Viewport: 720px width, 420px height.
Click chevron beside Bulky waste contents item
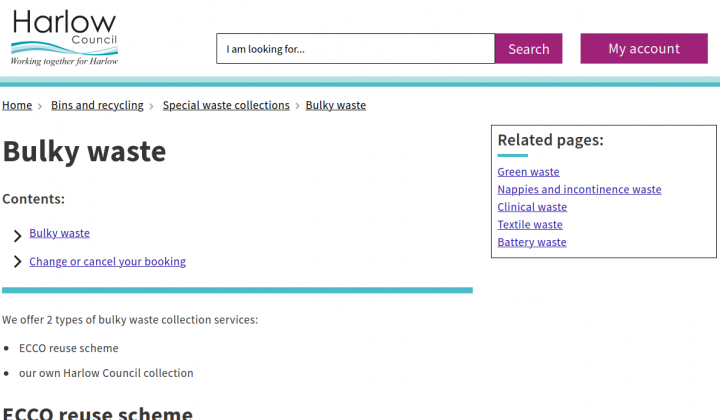coord(17,236)
